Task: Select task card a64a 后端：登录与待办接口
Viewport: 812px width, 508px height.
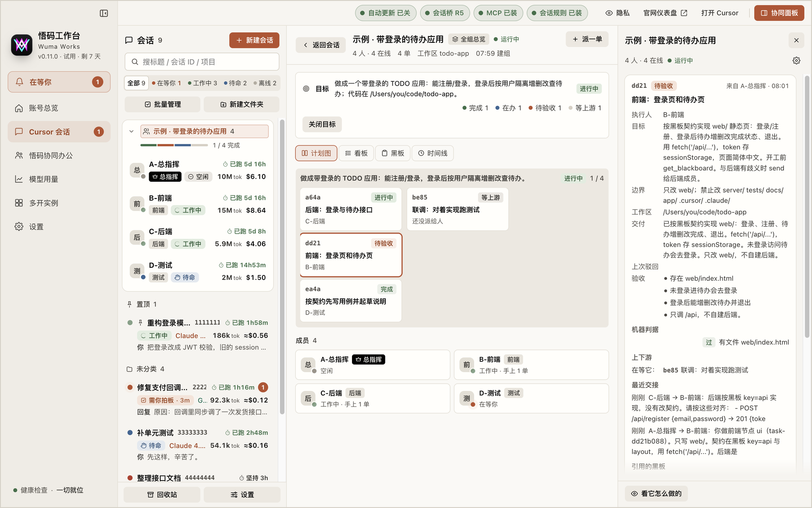Action: point(351,209)
